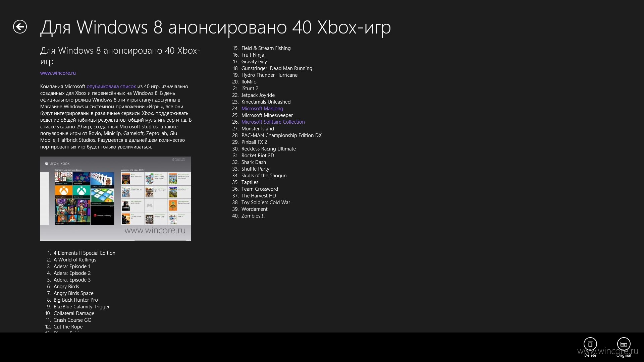Select 'Angry Birds Space' entry
The width and height of the screenshot is (644, 362).
(73, 293)
